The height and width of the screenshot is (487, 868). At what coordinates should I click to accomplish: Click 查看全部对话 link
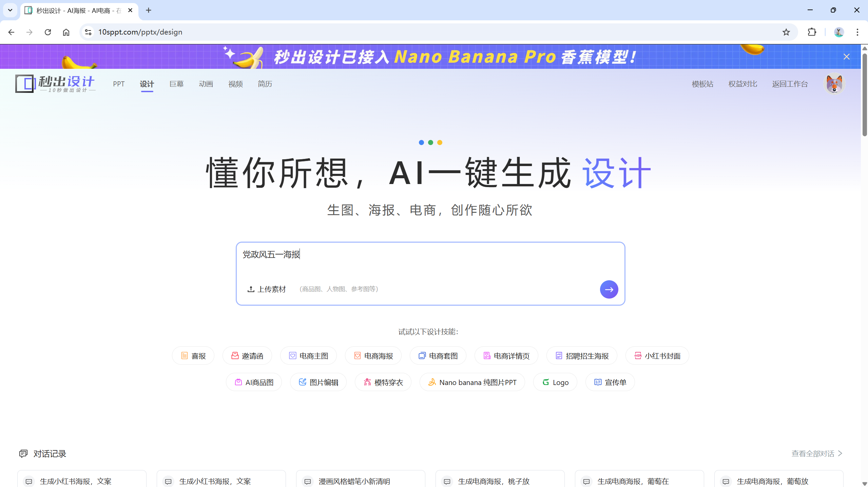[x=817, y=453]
